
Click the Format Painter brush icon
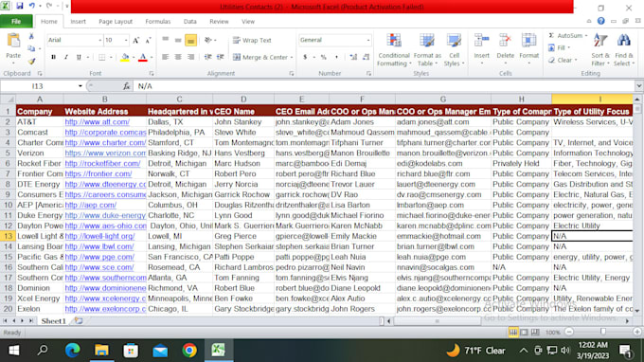31,62
